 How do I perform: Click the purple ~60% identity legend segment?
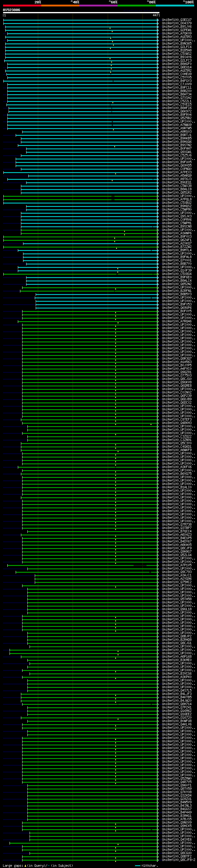coord(98,6)
